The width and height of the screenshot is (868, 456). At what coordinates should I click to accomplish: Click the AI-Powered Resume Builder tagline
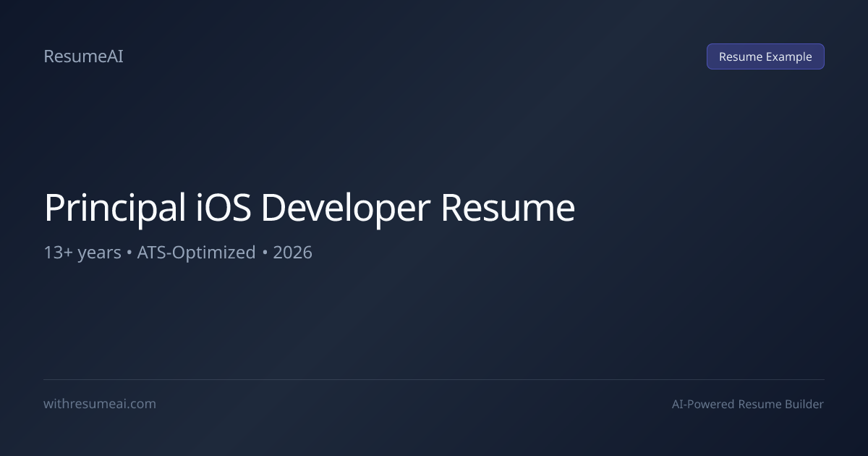748,404
